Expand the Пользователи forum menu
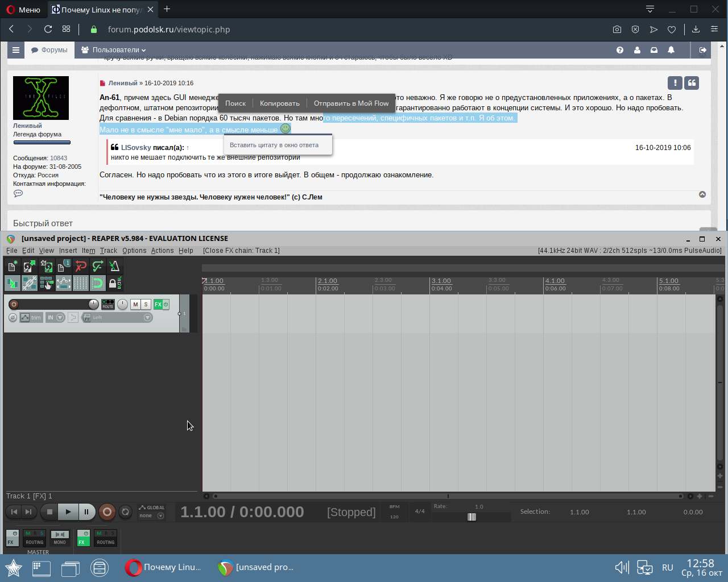Image resolution: width=728 pixels, height=582 pixels. click(x=114, y=50)
